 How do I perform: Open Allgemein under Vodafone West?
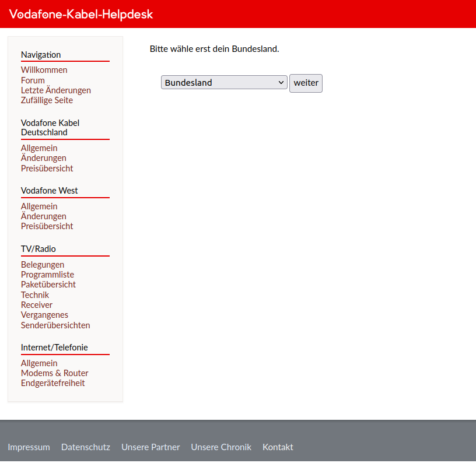tap(39, 206)
